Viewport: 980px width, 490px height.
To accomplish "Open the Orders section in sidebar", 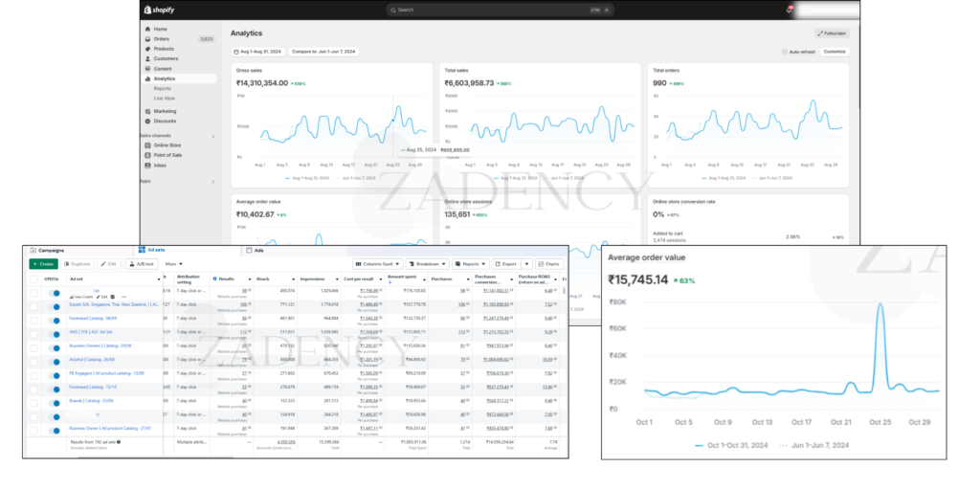I will pos(161,39).
